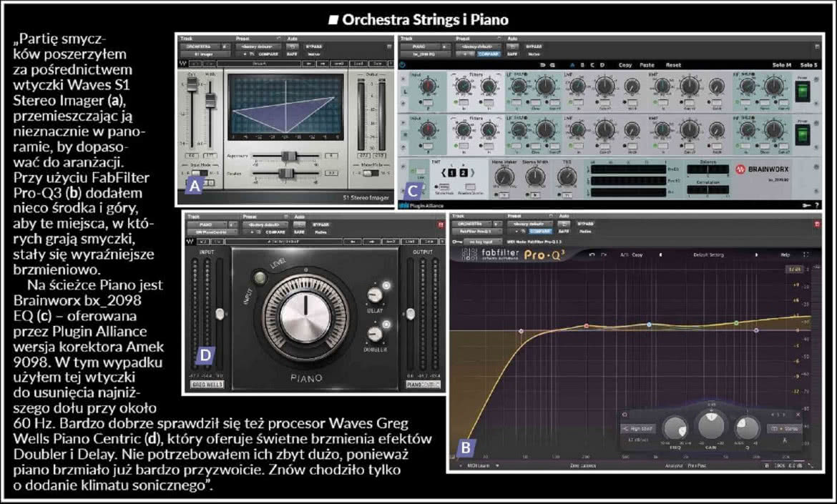Select the purple EQ band node in Pro-Q 3
This screenshot has width=837, height=504.
(x=756, y=331)
